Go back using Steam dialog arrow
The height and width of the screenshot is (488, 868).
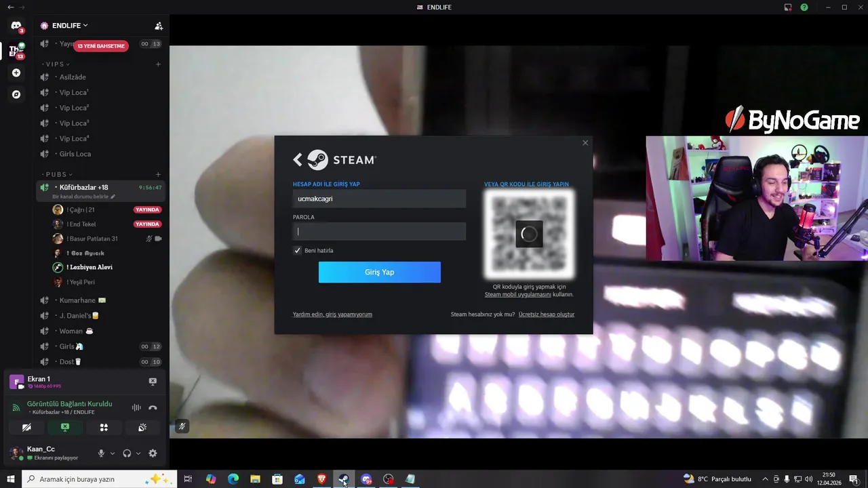click(x=297, y=159)
